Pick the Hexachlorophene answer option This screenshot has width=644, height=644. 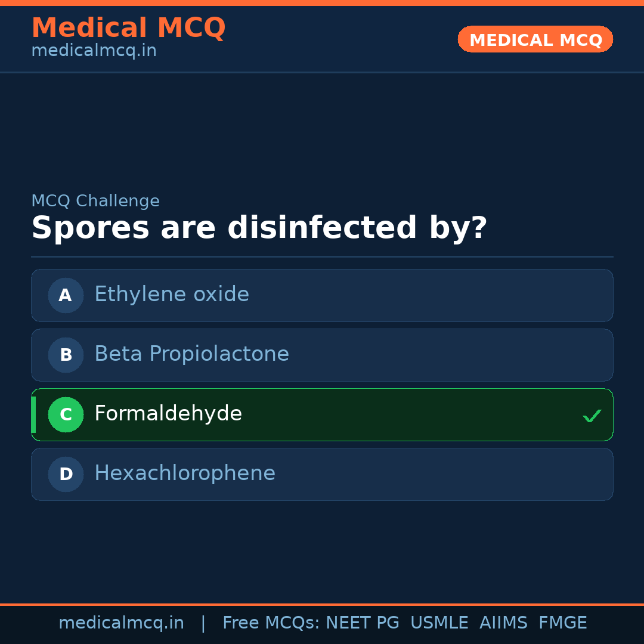pyautogui.click(x=185, y=473)
